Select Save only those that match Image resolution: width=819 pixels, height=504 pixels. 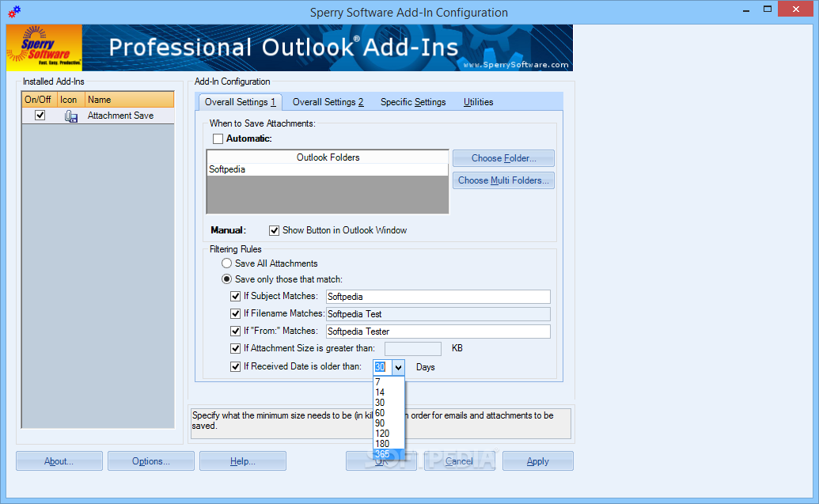click(226, 279)
